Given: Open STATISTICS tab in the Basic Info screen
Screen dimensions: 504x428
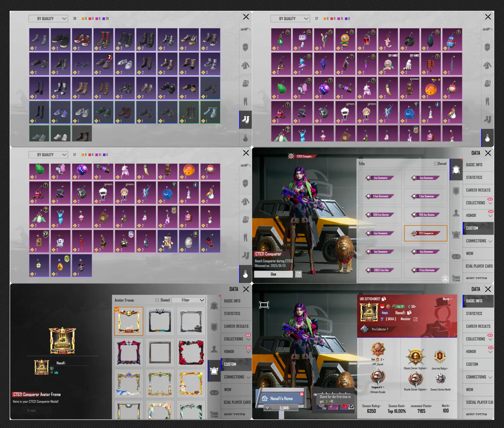Looking at the screenshot, I should pos(474,313).
